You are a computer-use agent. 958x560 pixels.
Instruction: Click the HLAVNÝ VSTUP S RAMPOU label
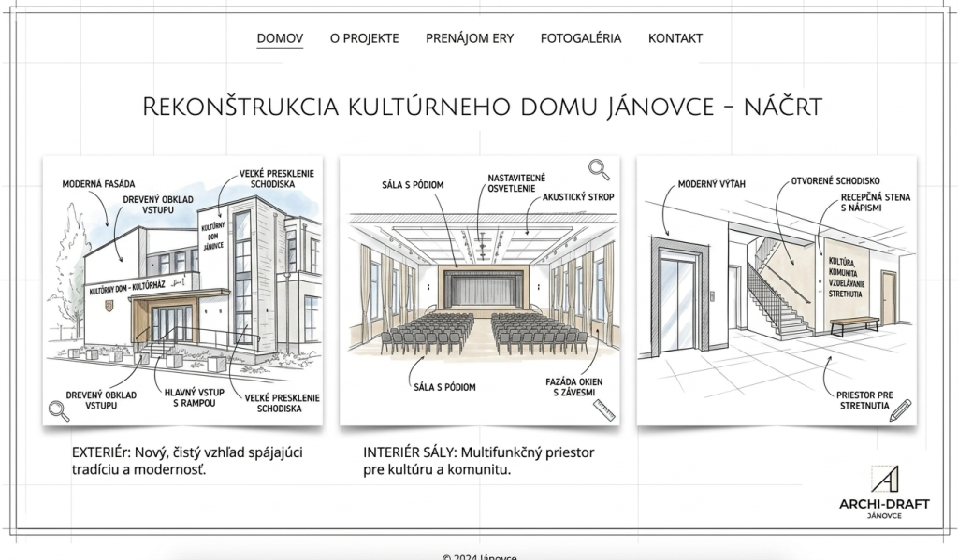pos(195,397)
